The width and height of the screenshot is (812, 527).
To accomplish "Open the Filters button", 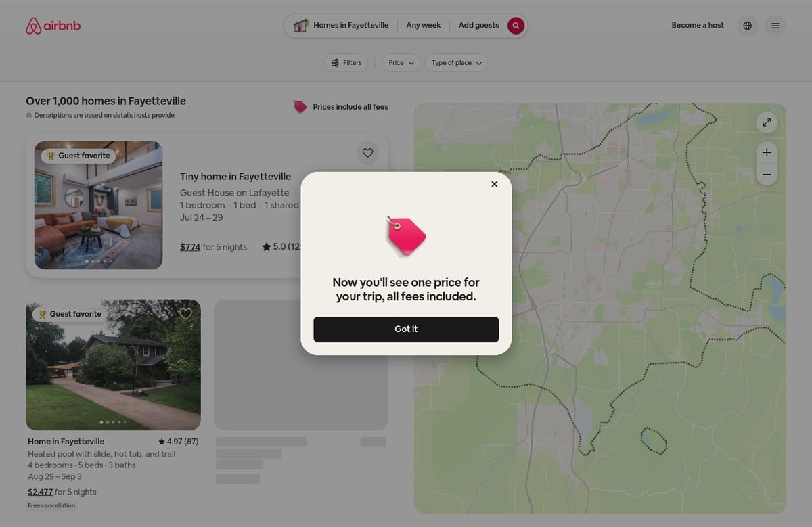I will 346,63.
